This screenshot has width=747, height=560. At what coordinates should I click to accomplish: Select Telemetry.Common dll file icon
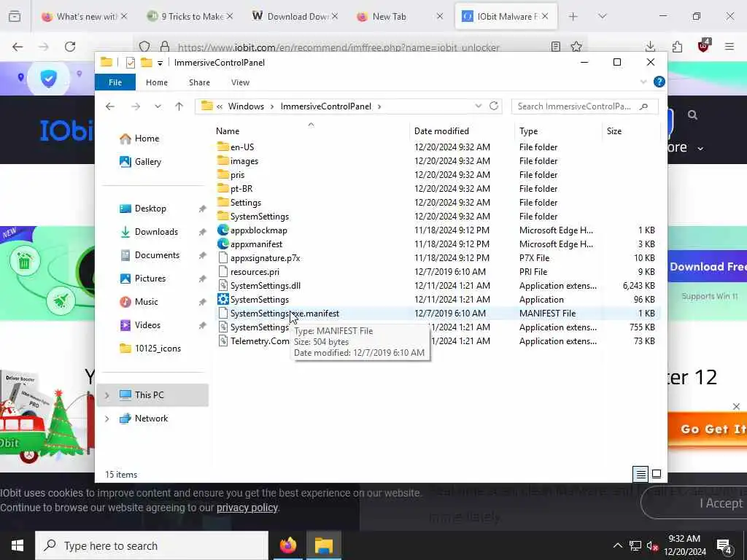(x=223, y=341)
